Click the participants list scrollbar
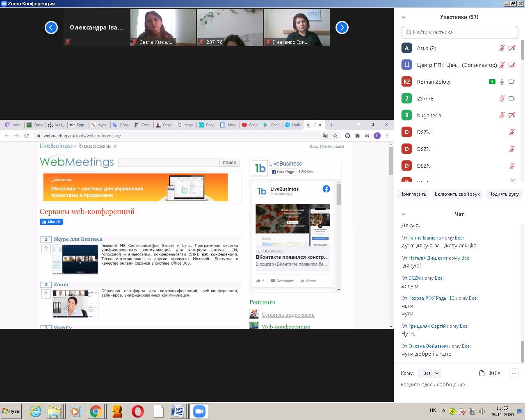This screenshot has height=420, width=525. coord(522,49)
